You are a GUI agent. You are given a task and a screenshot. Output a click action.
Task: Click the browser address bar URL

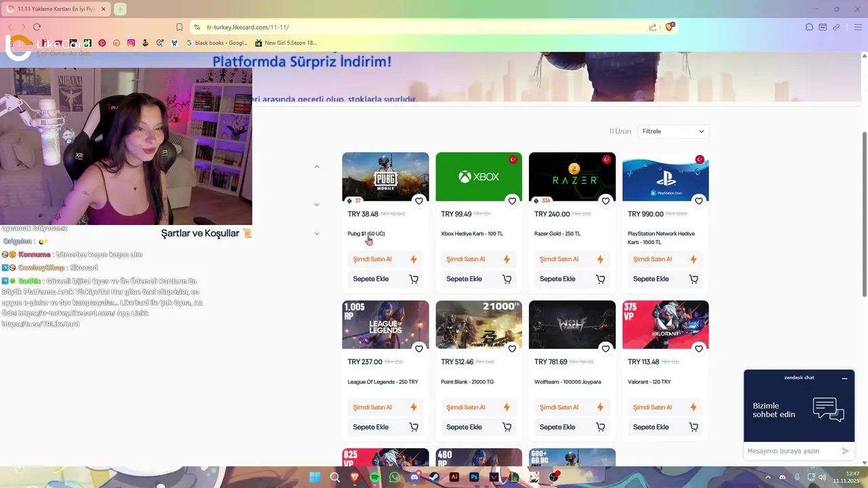(x=248, y=27)
